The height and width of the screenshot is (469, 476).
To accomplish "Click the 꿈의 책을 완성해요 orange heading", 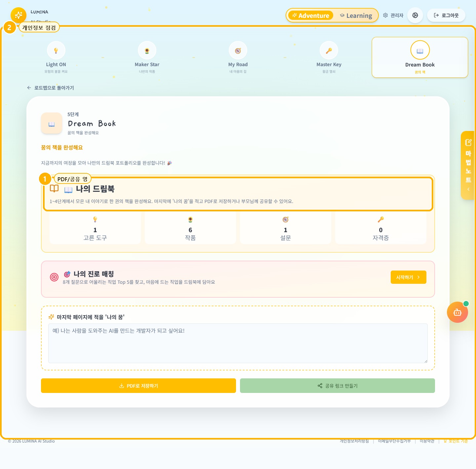I will tap(62, 148).
